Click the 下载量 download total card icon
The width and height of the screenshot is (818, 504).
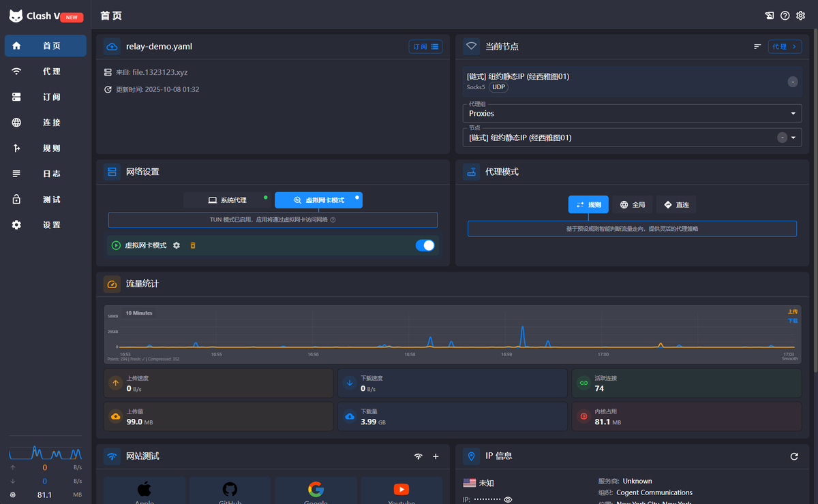coord(350,416)
